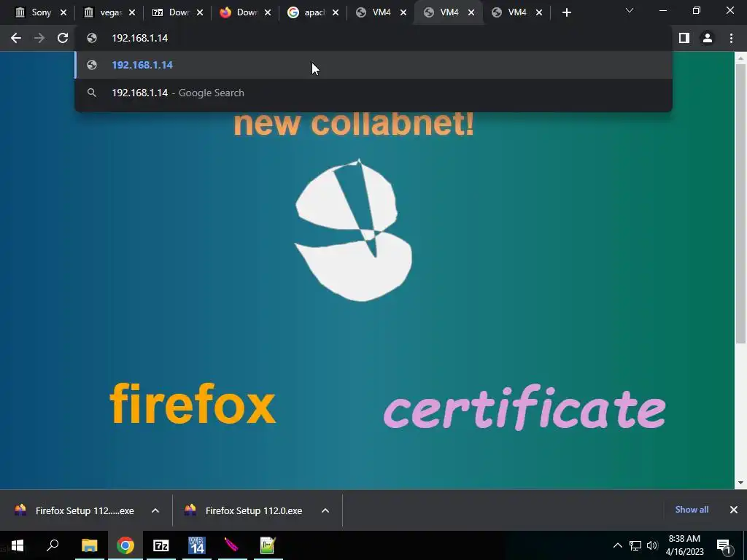The image size is (747, 560).
Task: Click the scrollbar up arrow
Action: pos(740,58)
